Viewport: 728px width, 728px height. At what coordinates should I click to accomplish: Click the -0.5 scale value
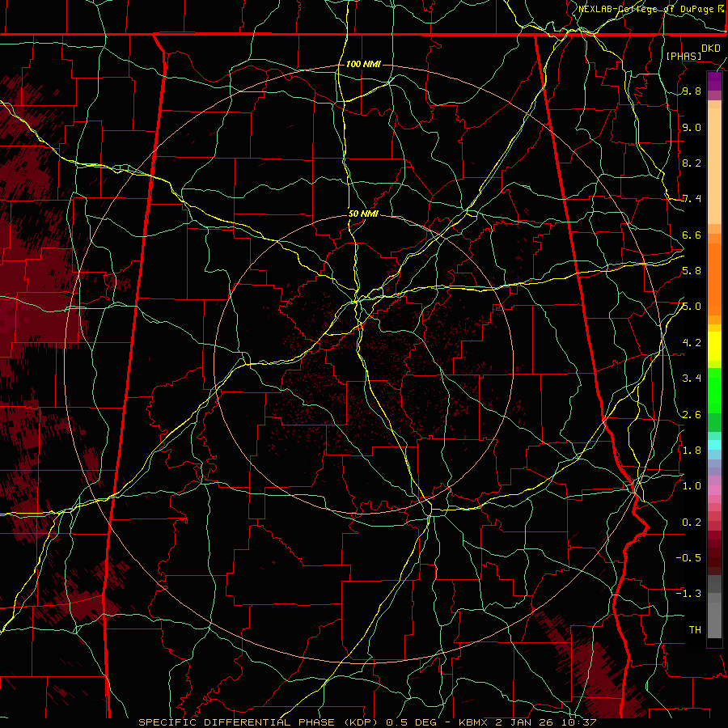click(x=688, y=557)
